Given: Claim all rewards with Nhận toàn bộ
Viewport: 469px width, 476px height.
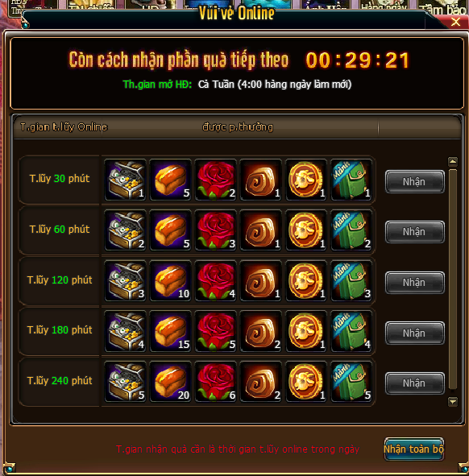Looking at the screenshot, I should coord(414,449).
